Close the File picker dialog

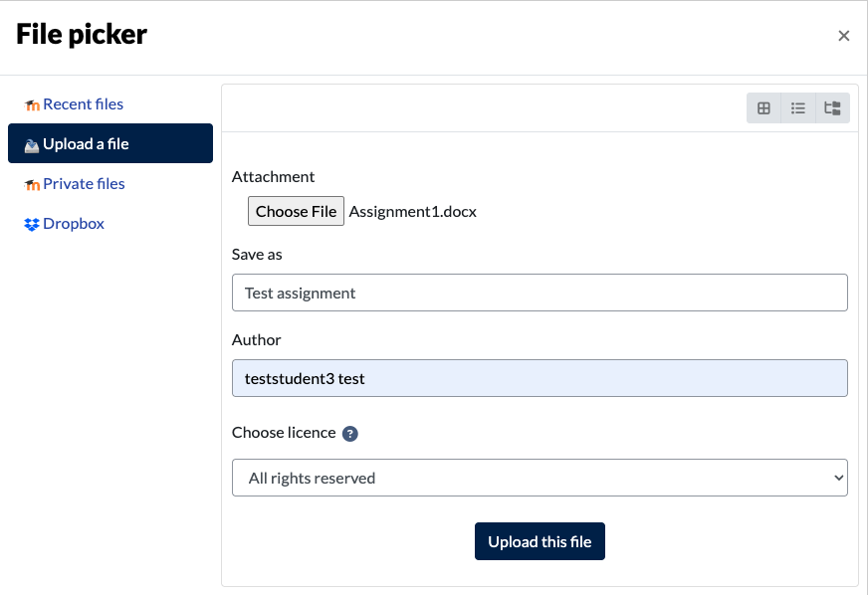pos(843,36)
